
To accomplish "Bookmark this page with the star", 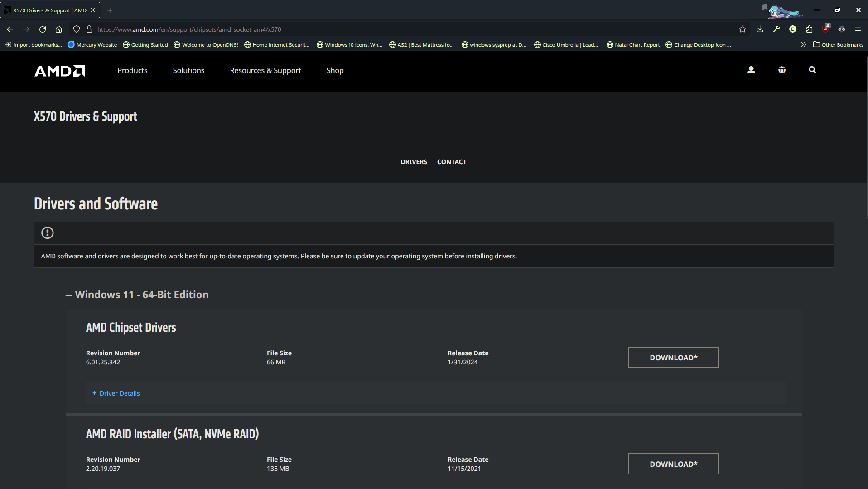I will [743, 29].
